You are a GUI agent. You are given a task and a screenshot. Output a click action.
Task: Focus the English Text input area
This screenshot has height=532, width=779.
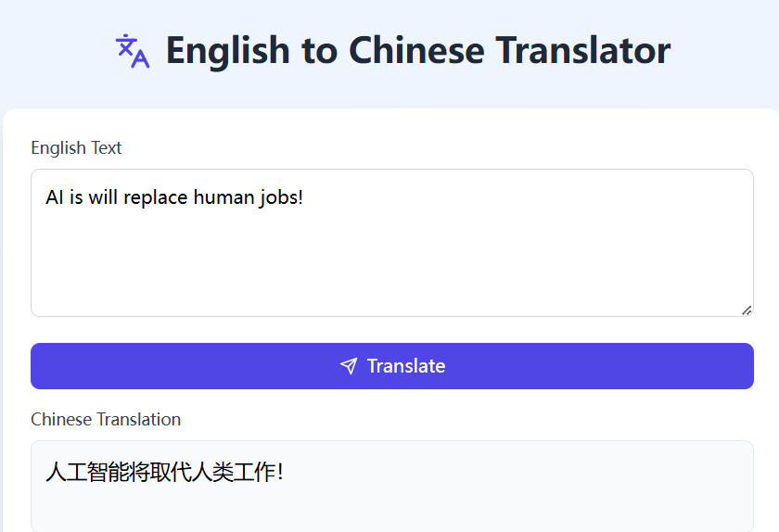pyautogui.click(x=392, y=243)
